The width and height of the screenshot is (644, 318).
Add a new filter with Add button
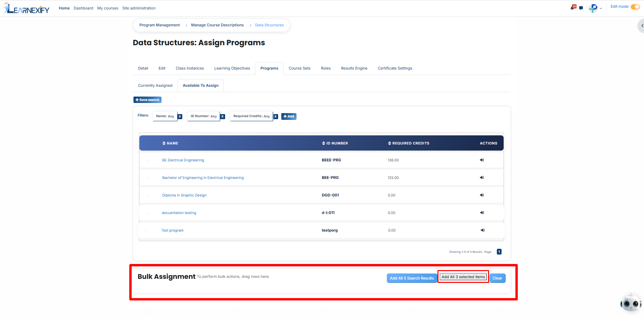289,116
